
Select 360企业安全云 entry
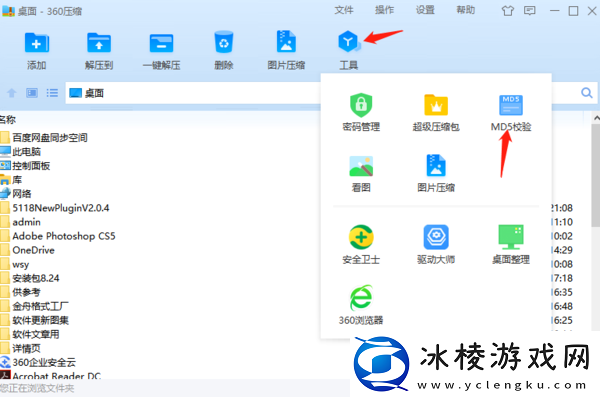(38, 363)
